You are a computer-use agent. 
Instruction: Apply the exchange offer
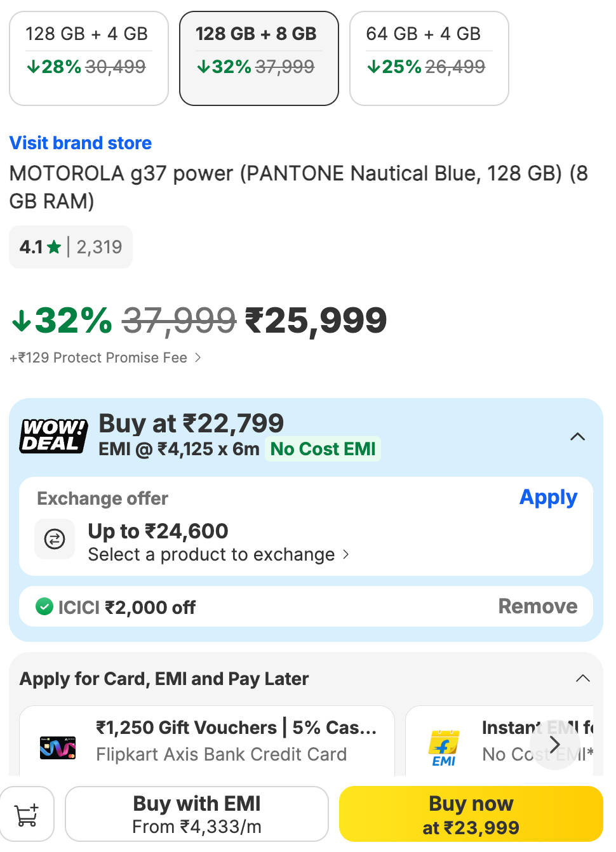click(x=548, y=497)
